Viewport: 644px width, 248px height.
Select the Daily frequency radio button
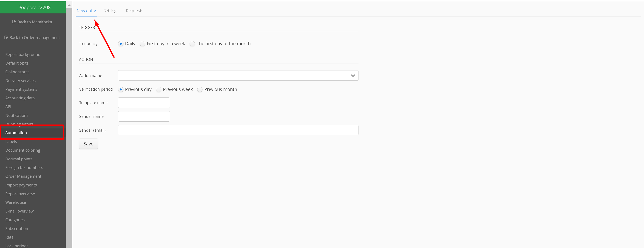[121, 44]
